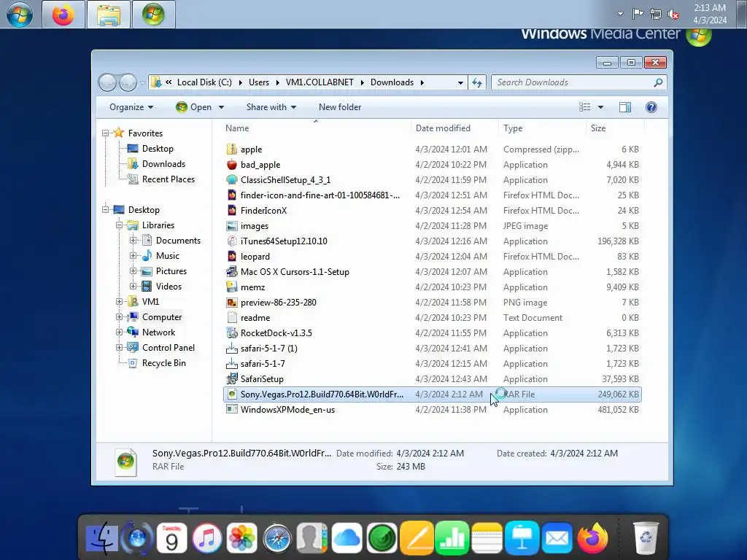Click VM1.COLLABNET breadcrumb segment
Image resolution: width=747 pixels, height=560 pixels.
tap(320, 82)
